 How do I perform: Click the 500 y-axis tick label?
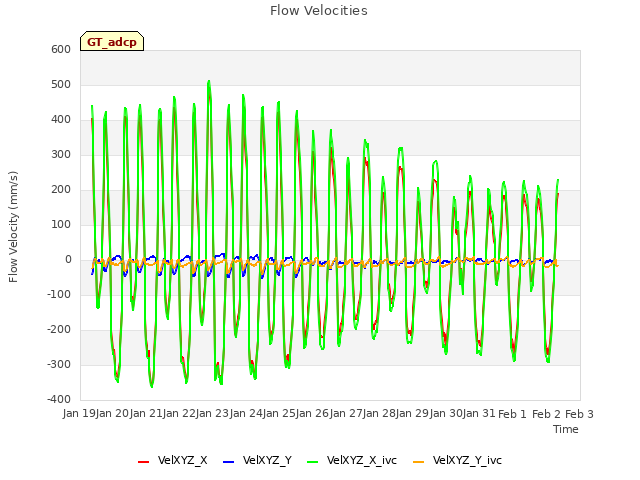click(61, 85)
